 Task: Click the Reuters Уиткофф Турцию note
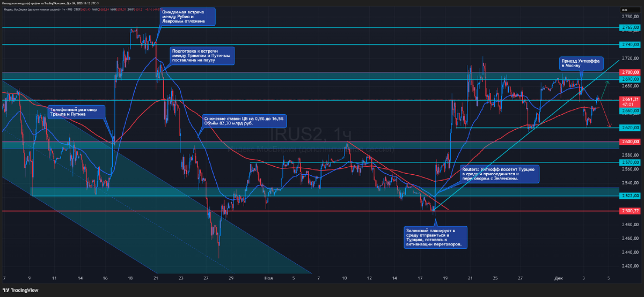(x=499, y=174)
